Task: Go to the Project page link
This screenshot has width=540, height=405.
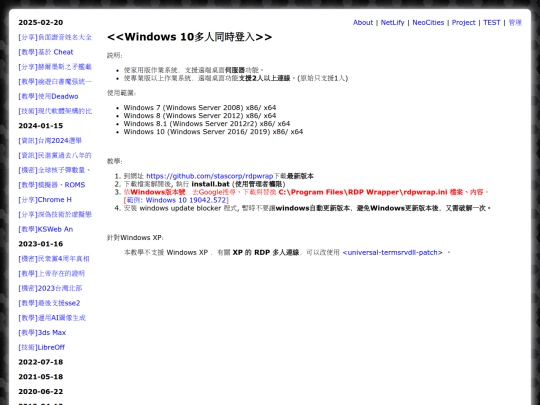Action: (x=463, y=22)
